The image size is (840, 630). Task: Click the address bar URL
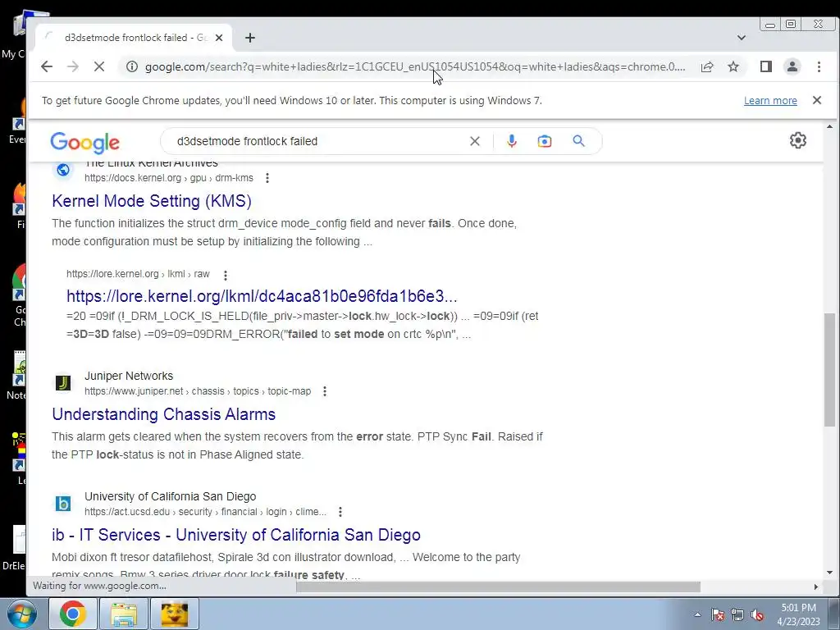(x=414, y=67)
